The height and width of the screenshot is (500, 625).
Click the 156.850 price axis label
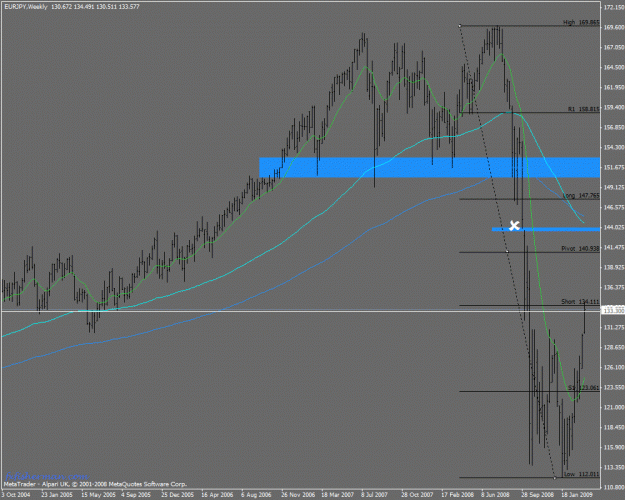pos(614,127)
